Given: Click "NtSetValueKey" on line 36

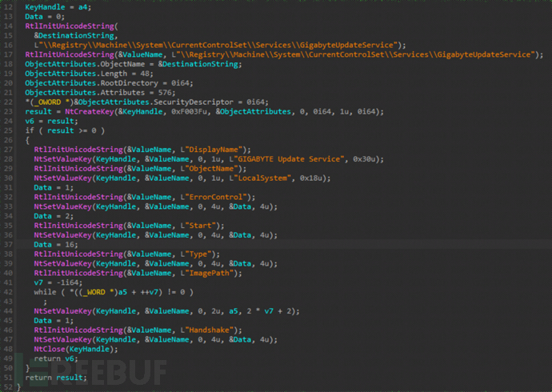Looking at the screenshot, I should (x=62, y=235).
